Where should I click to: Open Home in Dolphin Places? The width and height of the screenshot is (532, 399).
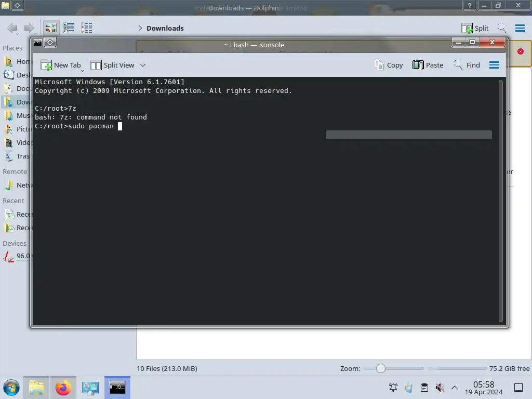(x=17, y=61)
